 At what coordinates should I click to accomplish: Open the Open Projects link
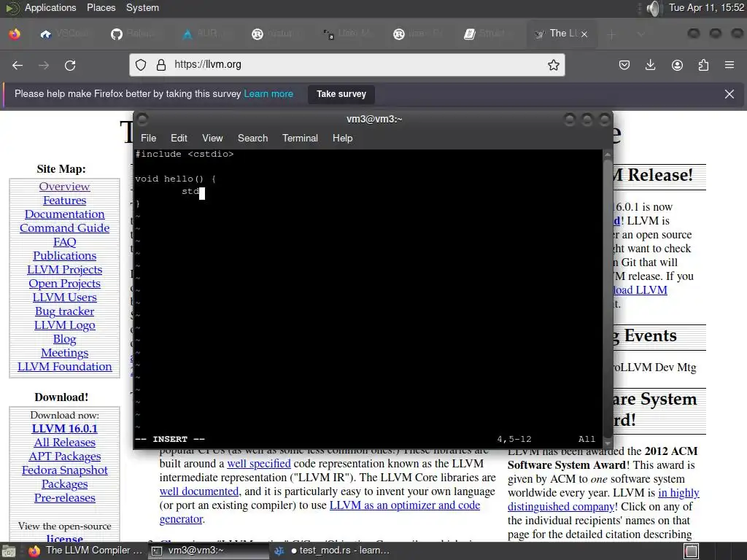[x=64, y=284]
